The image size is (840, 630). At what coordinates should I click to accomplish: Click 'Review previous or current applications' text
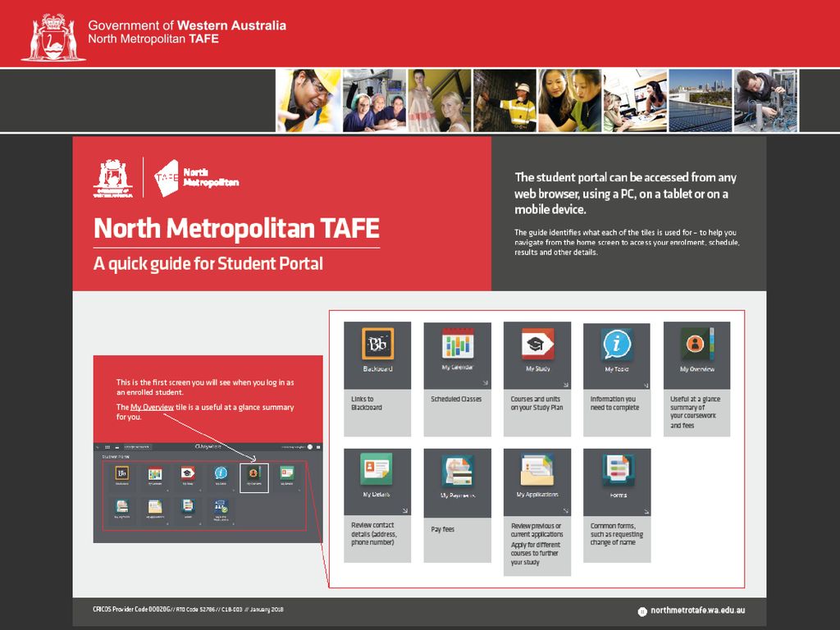[x=536, y=530]
